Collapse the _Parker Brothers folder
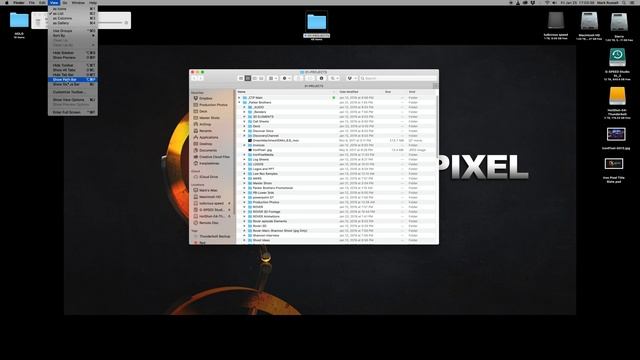Viewport: 640px width, 360px height. 239,102
